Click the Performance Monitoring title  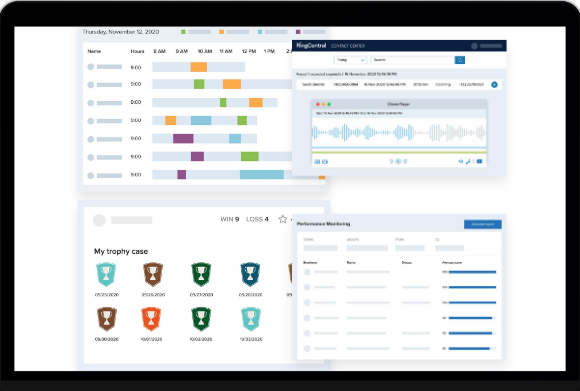pos(323,224)
